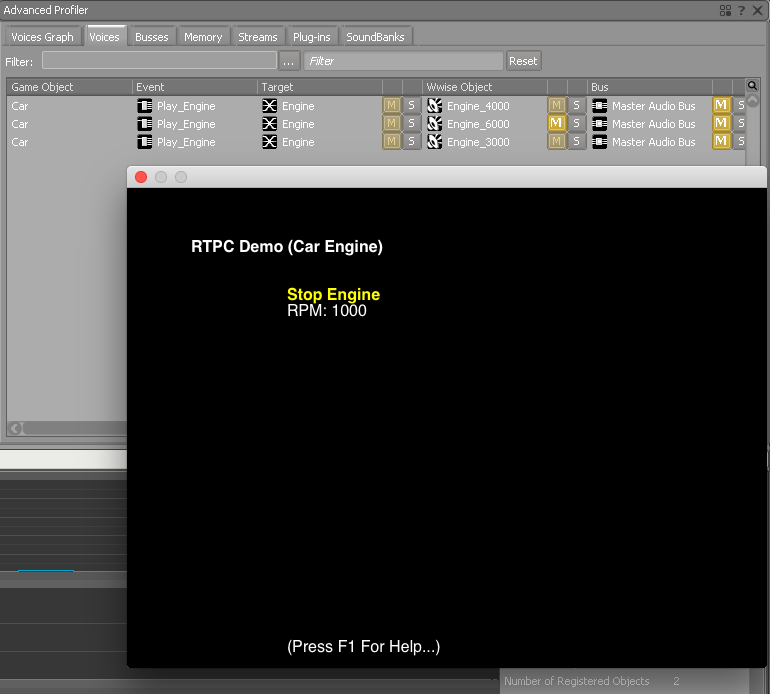
Task: Click the Engine_6000 sound icon
Action: tap(435, 124)
